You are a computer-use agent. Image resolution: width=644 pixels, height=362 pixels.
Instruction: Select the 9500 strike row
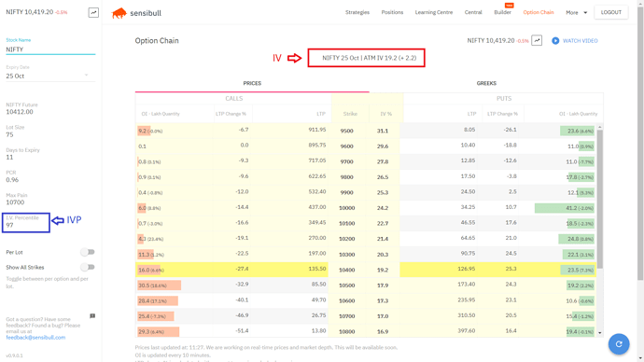366,131
